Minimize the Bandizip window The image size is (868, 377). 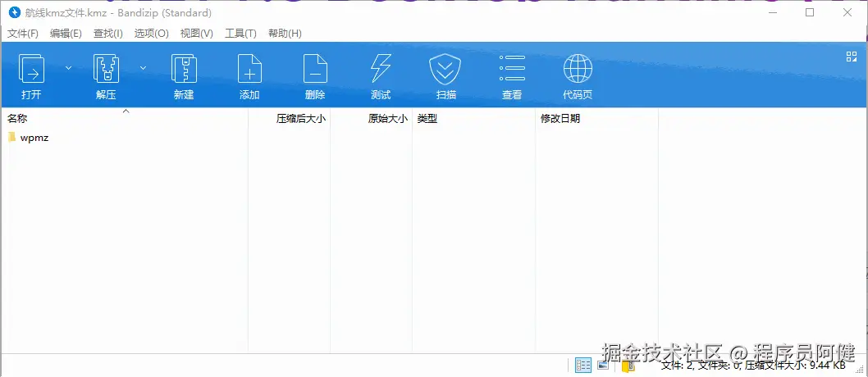click(772, 13)
